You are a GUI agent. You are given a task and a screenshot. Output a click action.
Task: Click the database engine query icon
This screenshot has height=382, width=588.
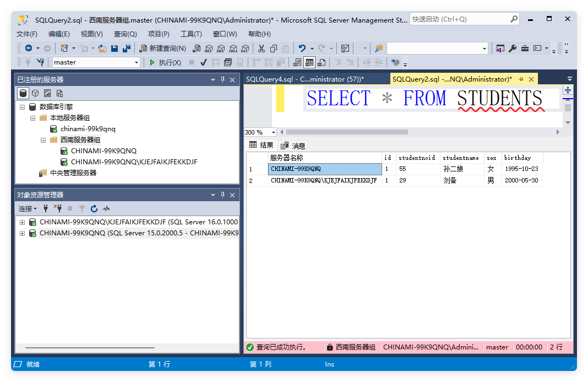coord(197,49)
